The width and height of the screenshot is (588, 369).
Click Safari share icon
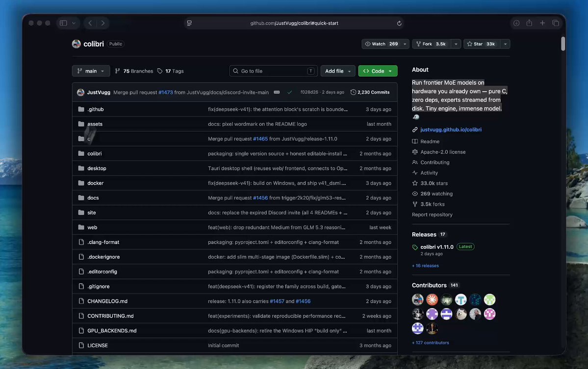529,23
